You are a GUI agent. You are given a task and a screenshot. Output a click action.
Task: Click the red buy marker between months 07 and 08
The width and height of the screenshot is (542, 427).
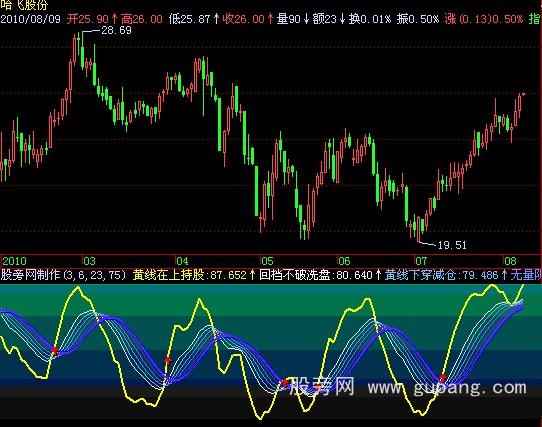click(443, 377)
